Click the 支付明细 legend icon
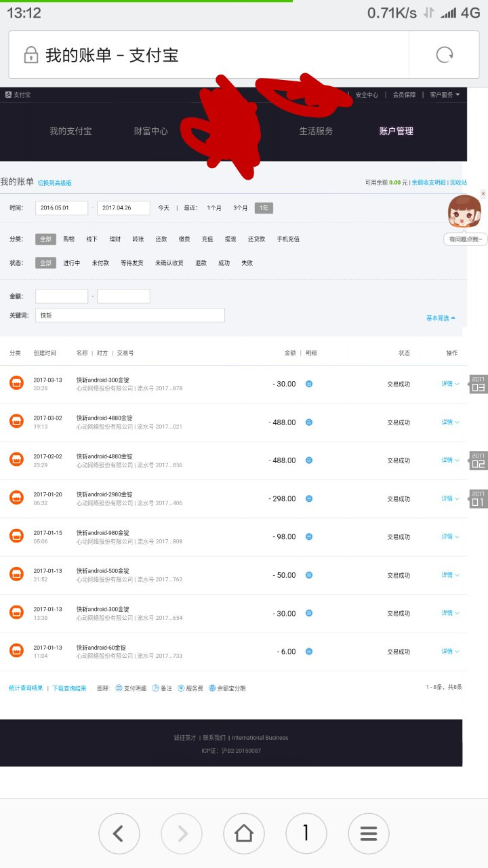 click(x=119, y=688)
